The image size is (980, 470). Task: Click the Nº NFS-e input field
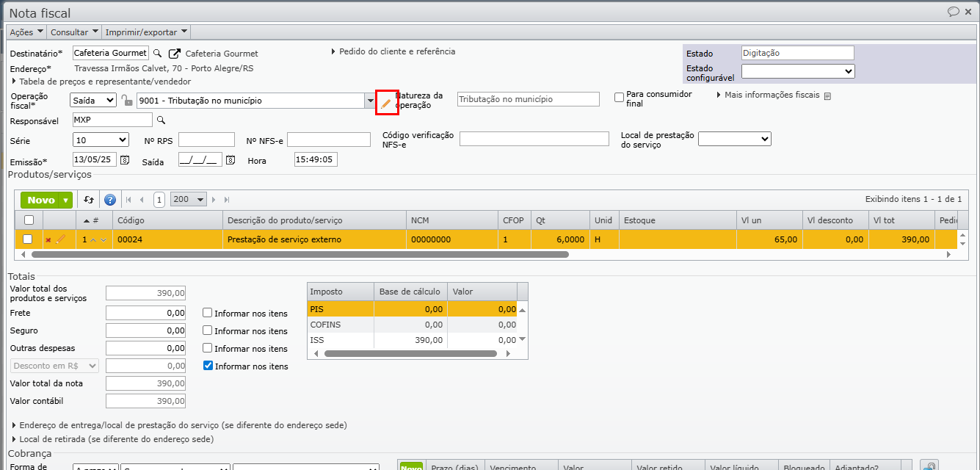click(x=329, y=140)
